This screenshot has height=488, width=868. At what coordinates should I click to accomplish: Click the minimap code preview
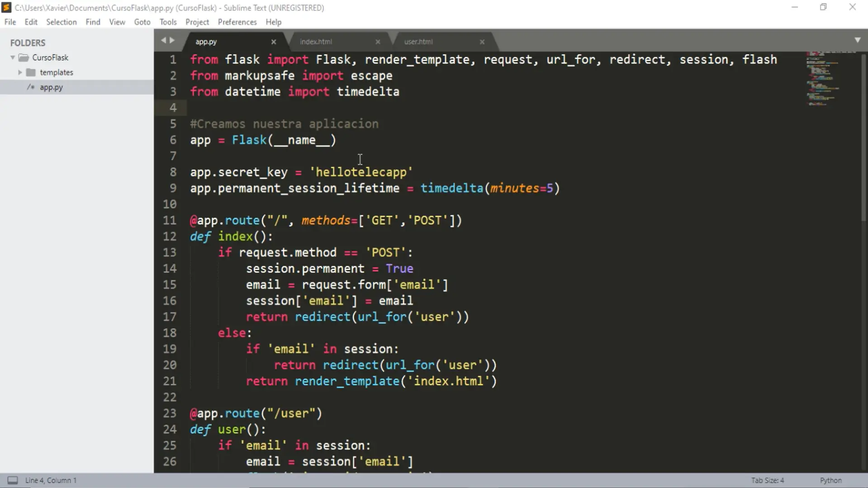[x=822, y=79]
